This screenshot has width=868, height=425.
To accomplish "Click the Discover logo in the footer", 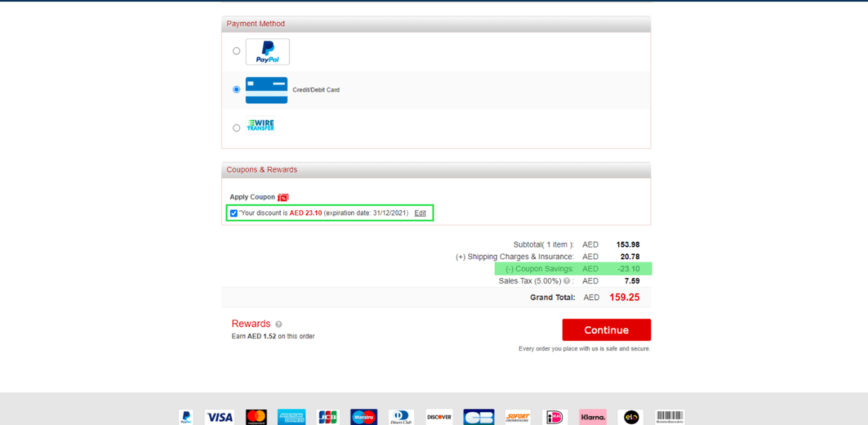I will click(x=439, y=417).
